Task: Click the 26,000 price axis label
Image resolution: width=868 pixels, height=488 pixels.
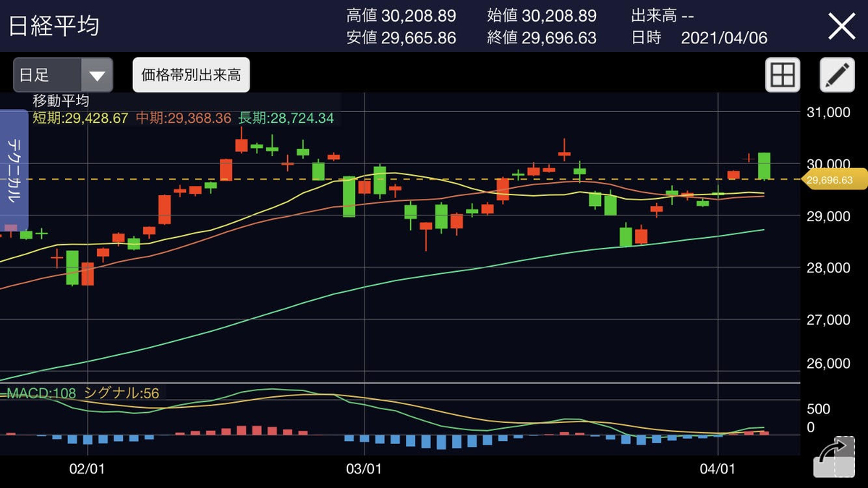Action: 828,365
